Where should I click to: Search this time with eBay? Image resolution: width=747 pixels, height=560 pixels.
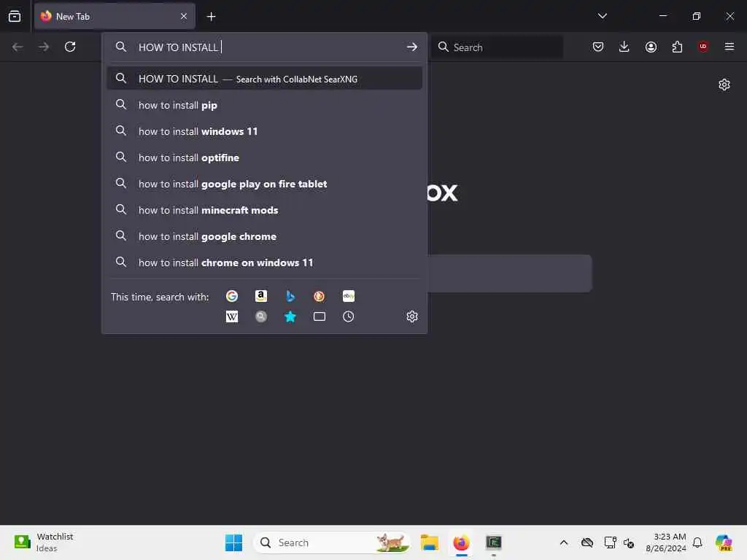(348, 296)
